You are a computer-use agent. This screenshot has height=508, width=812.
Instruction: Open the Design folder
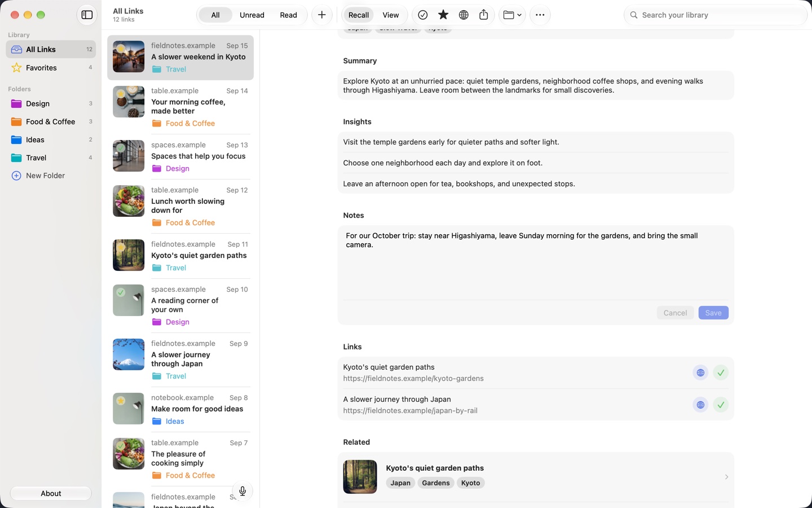51,104
